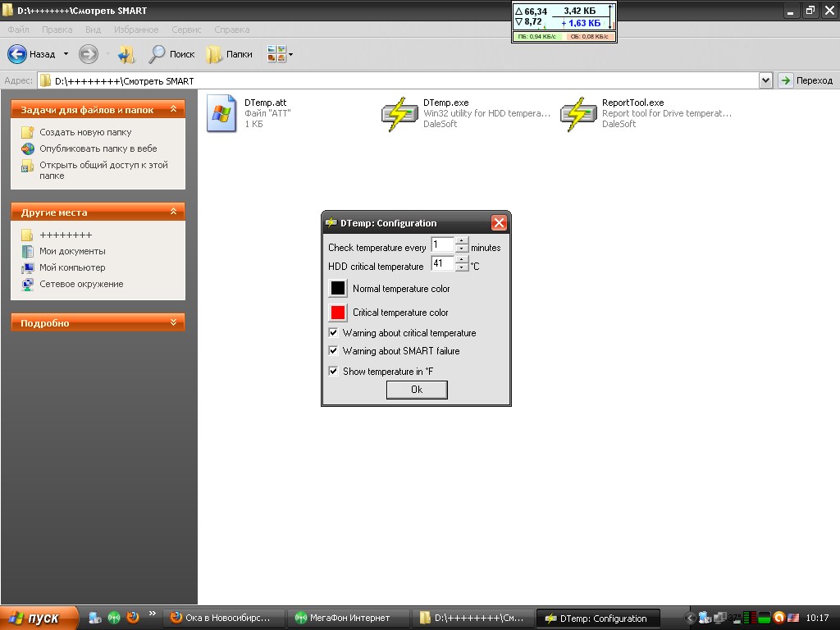Viewport: 840px width, 630px height.
Task: Open the Сервис menu
Action: 186,30
